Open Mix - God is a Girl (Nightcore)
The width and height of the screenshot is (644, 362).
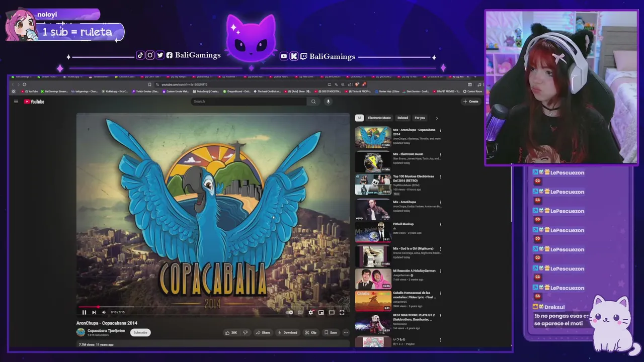click(x=373, y=256)
